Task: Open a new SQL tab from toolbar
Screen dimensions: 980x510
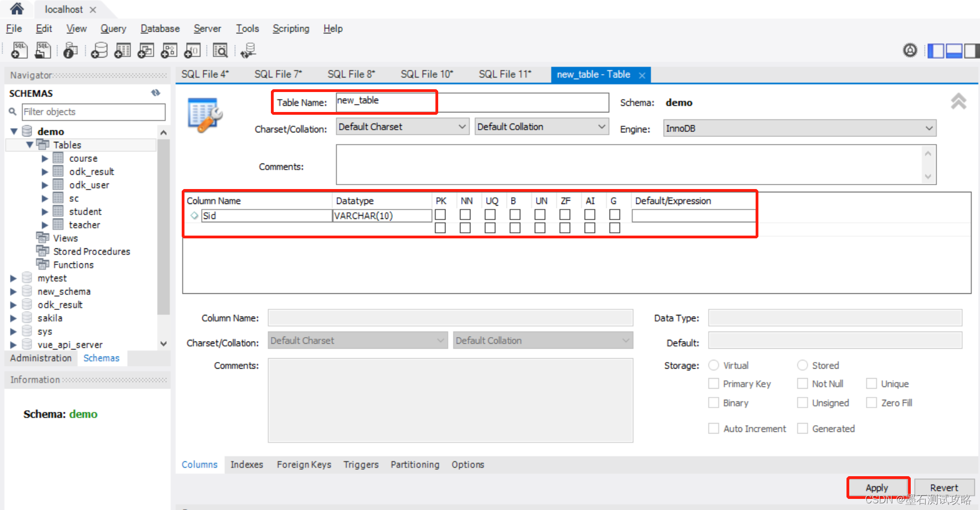Action: (x=19, y=50)
